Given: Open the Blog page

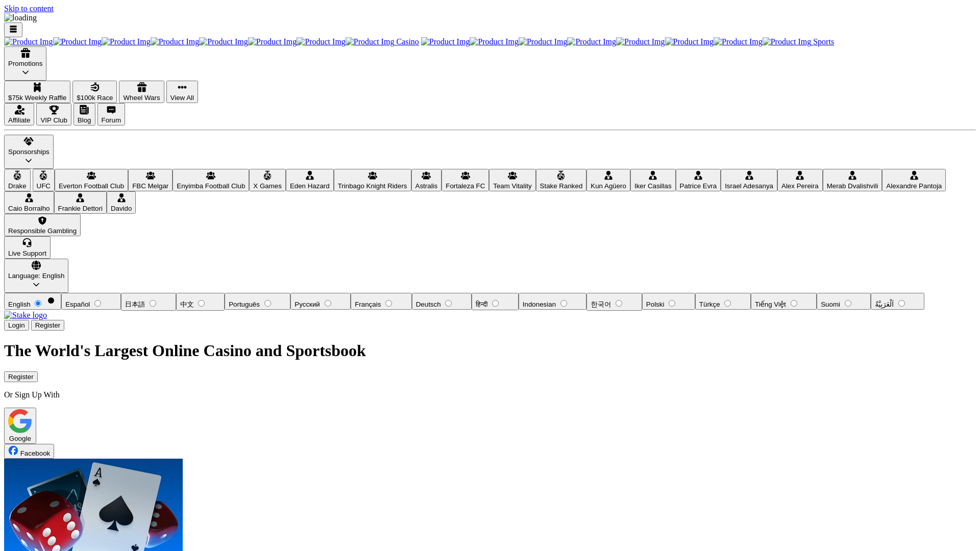Looking at the screenshot, I should (84, 114).
